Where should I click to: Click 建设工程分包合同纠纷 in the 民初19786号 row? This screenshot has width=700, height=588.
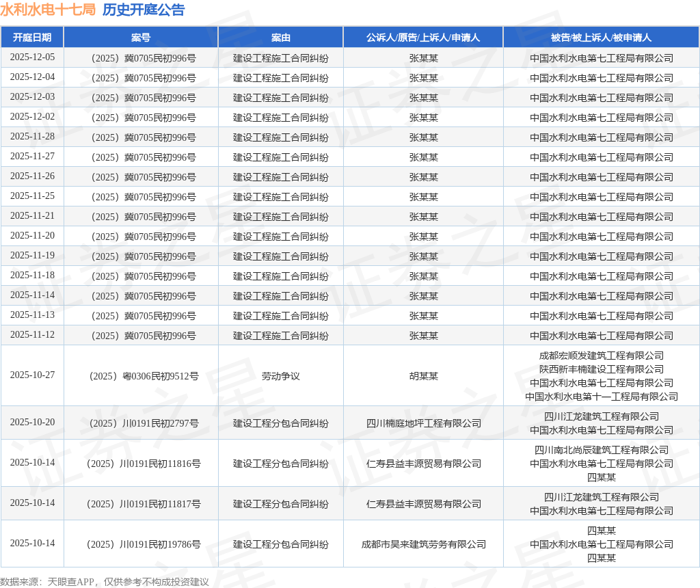(x=281, y=545)
